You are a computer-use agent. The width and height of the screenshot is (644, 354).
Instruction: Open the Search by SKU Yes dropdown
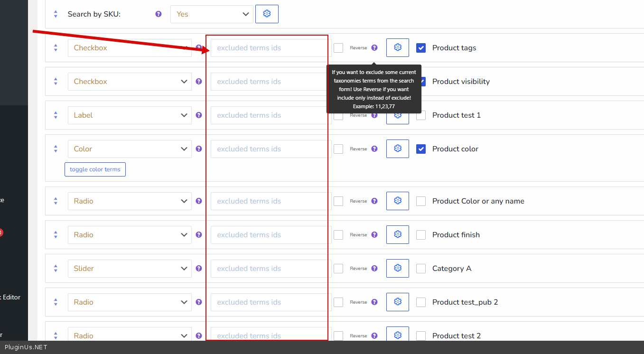point(212,14)
